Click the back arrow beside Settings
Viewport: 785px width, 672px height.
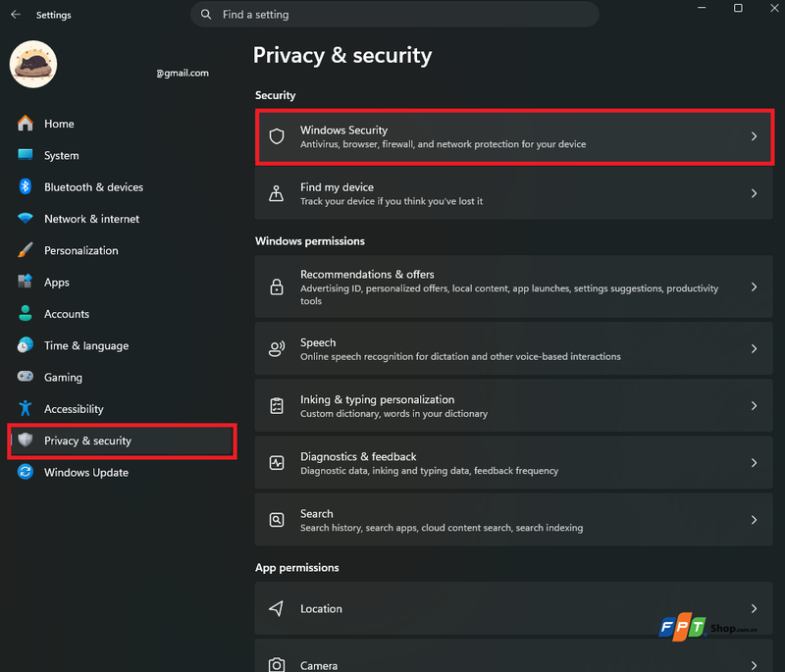[16, 15]
